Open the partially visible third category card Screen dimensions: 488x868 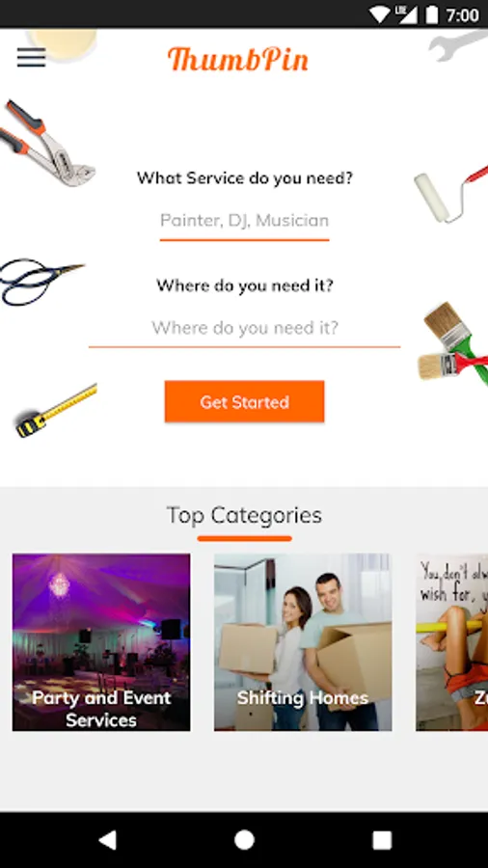point(452,642)
